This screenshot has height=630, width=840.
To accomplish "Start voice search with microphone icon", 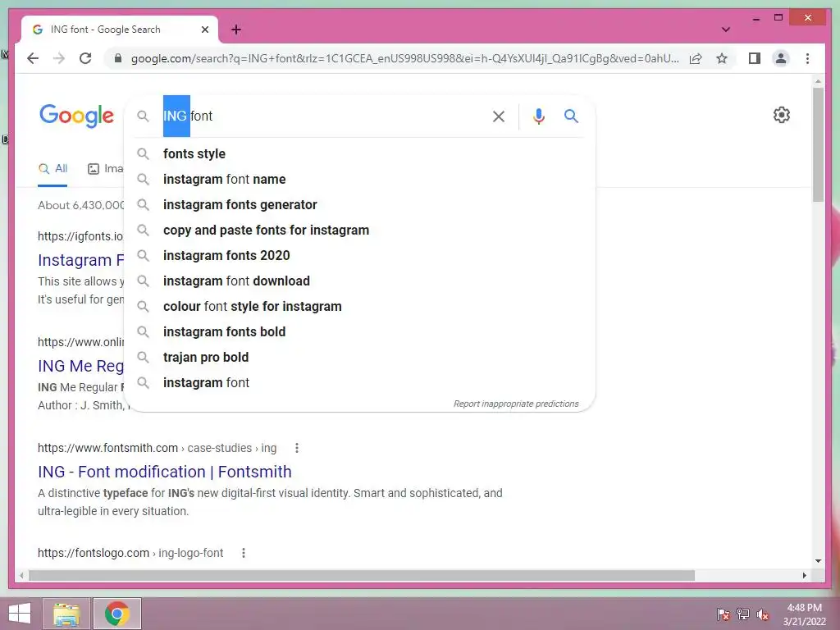I will pos(538,116).
